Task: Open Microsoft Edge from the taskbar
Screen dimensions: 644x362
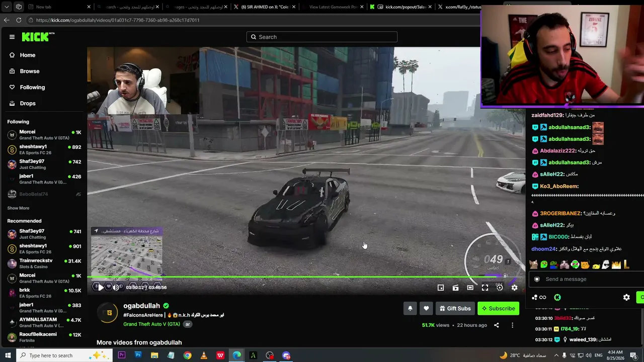Action: (x=236, y=355)
